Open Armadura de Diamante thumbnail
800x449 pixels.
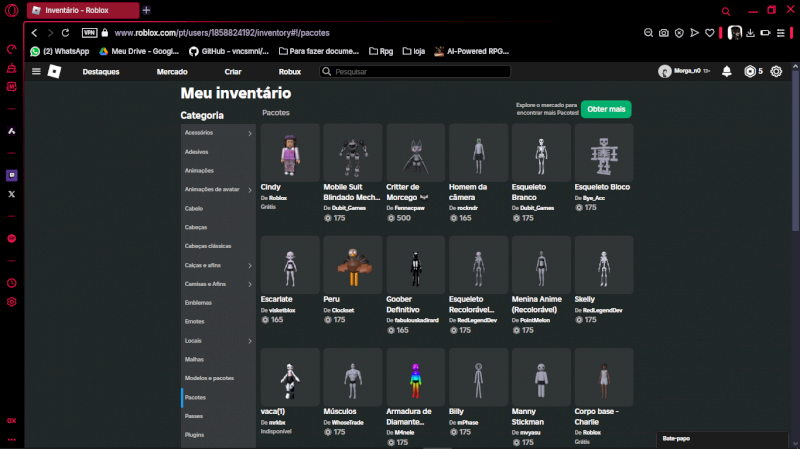pyautogui.click(x=415, y=377)
